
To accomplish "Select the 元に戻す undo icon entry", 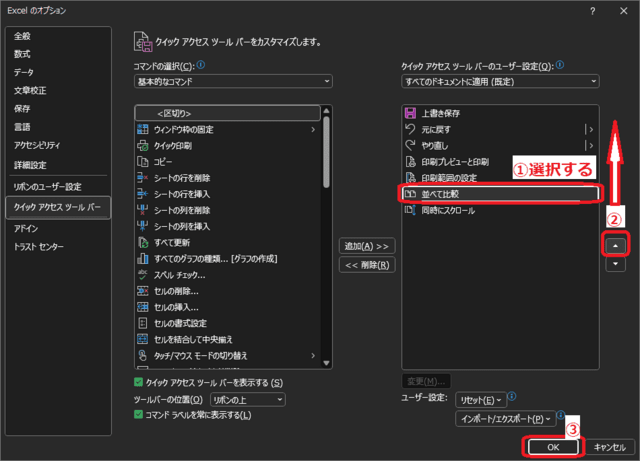I will 409,130.
